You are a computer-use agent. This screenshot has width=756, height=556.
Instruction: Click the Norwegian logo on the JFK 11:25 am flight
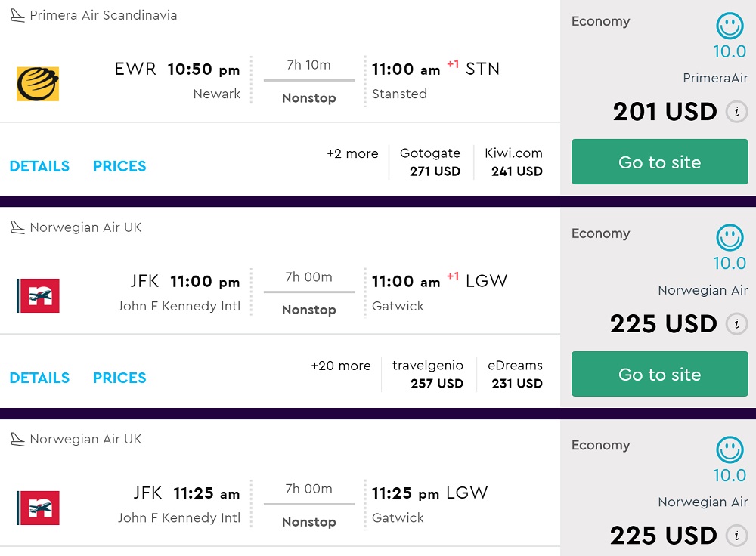38,508
